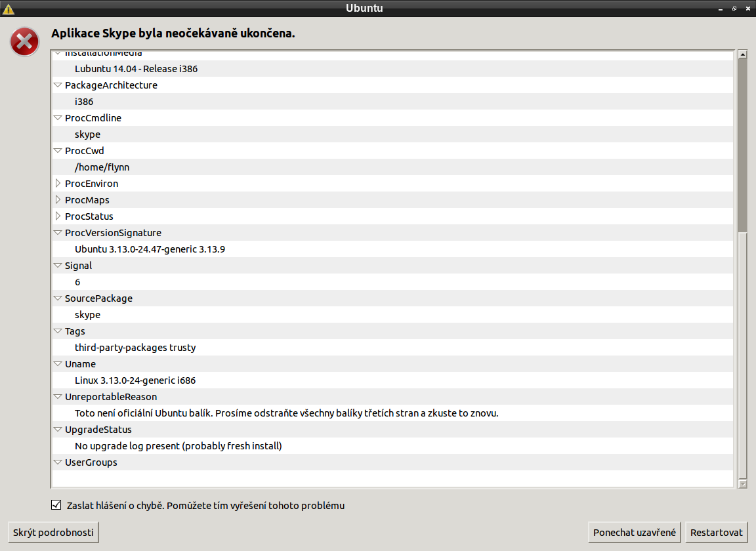Expand the ProcStatus entry
Image resolution: width=756 pixels, height=551 pixels.
tap(58, 216)
